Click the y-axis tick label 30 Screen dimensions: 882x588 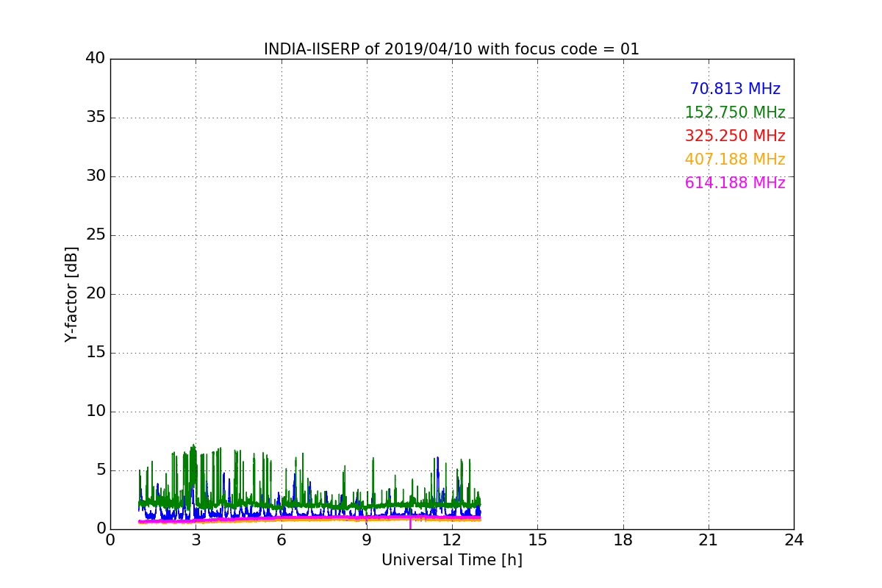[x=96, y=176]
